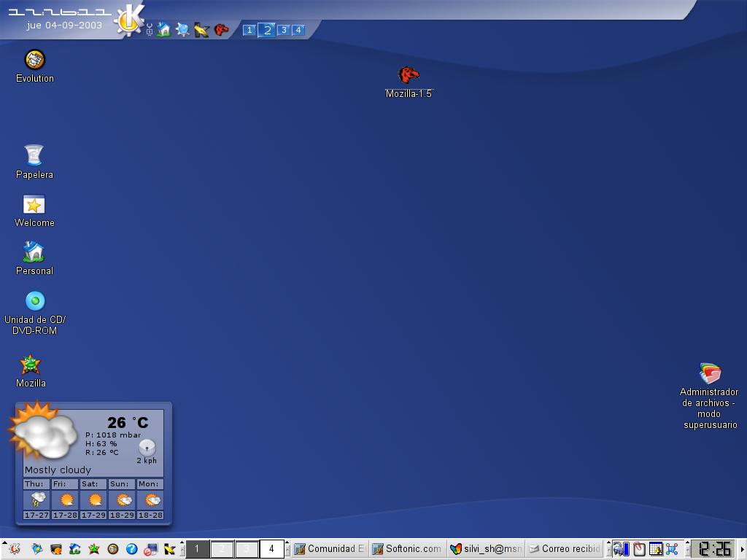Click the H: 63 % humidity reading
Viewport: 747px width, 560px height.
(x=101, y=444)
